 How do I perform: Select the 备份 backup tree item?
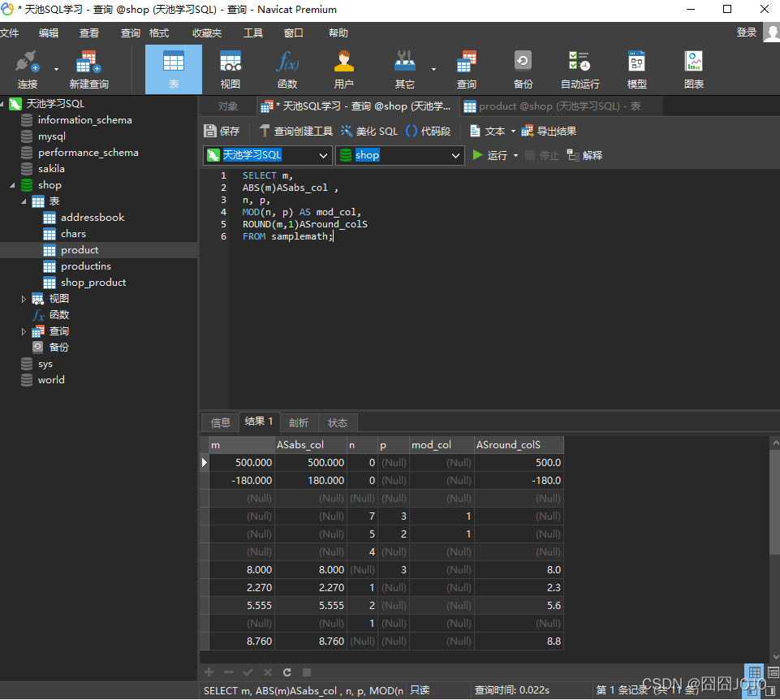[58, 348]
